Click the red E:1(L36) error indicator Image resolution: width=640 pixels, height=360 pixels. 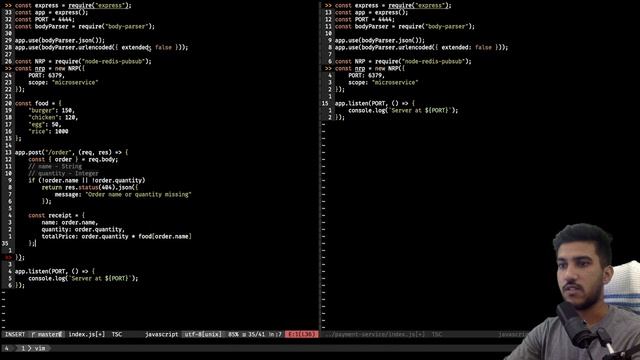click(x=301, y=334)
